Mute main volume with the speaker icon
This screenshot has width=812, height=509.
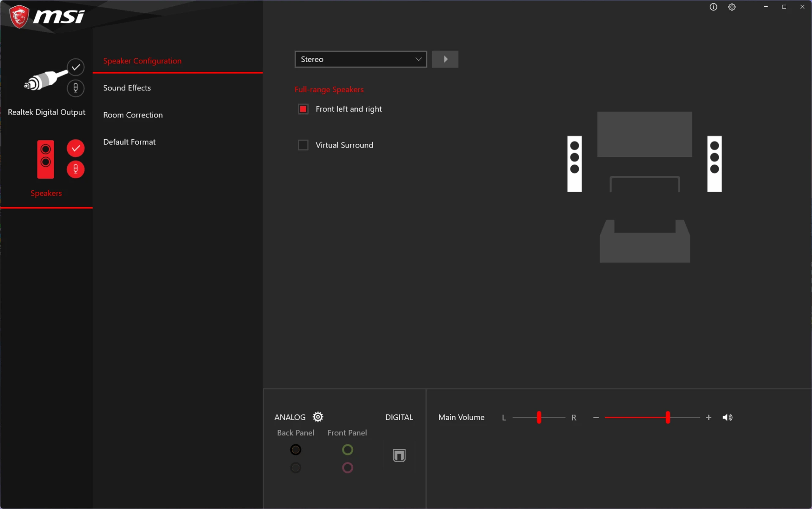tap(727, 418)
